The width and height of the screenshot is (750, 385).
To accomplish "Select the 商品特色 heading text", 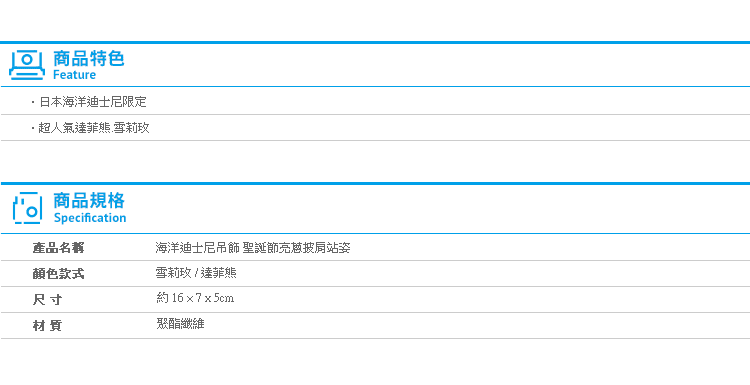I will click(x=88, y=58).
